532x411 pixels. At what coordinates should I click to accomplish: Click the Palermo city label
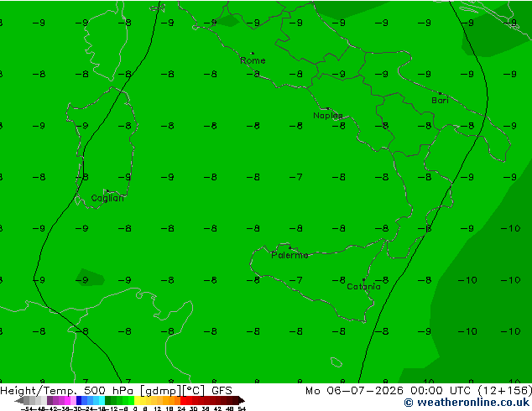(289, 255)
